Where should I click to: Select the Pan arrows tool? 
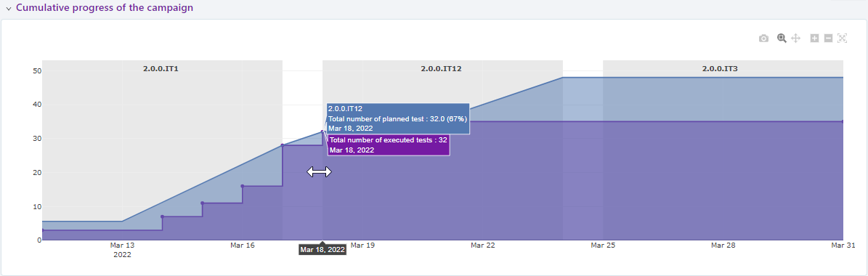pyautogui.click(x=795, y=38)
